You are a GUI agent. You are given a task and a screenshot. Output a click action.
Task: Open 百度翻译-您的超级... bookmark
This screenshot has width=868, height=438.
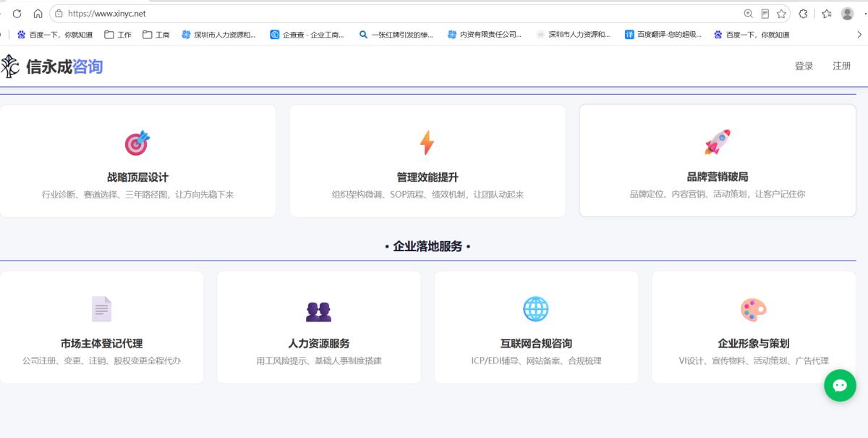pyautogui.click(x=663, y=34)
